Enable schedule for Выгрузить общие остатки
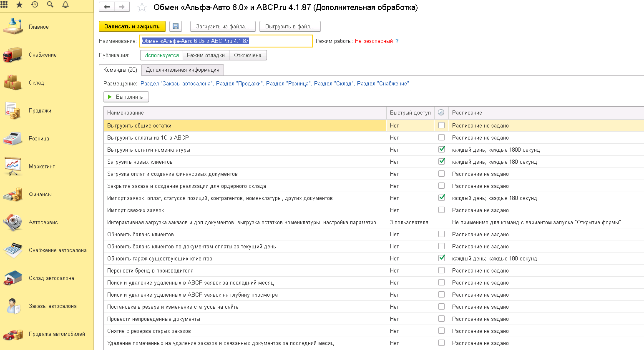The height and width of the screenshot is (350, 644). [441, 125]
